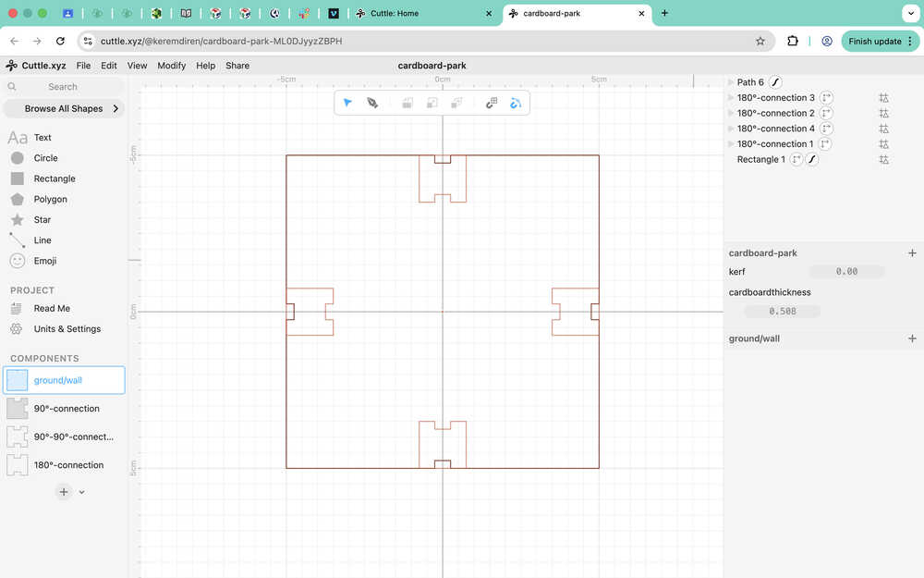Click modifier icon on 180°-connection 4 row
This screenshot has width=924, height=578.
click(884, 129)
